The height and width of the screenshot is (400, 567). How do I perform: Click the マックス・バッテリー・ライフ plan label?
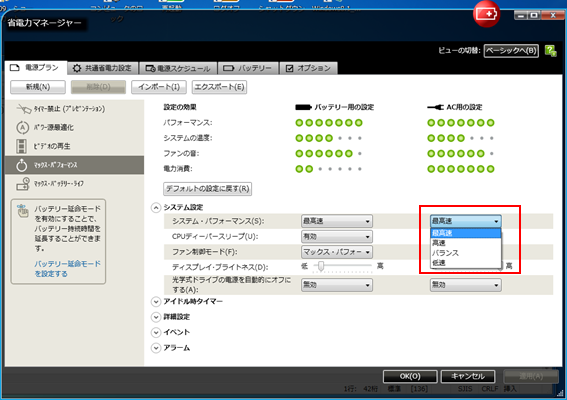[x=59, y=184]
